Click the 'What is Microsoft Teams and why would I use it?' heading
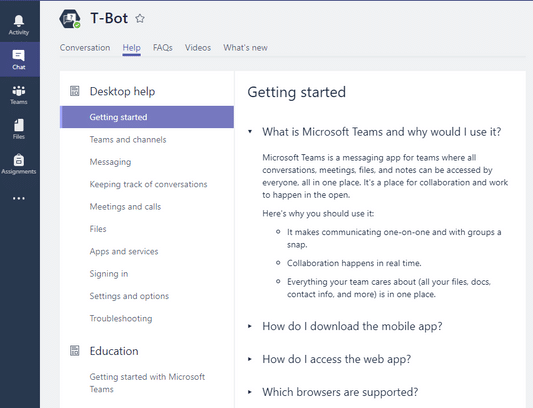Image resolution: width=533 pixels, height=408 pixels. (382, 132)
